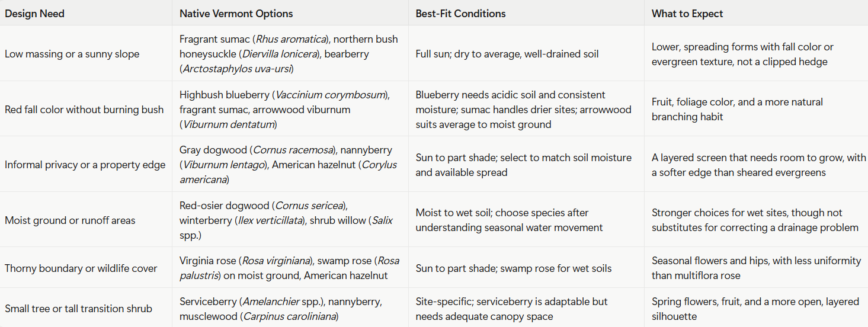Click the What to Expect header
This screenshot has width=868, height=327.
[x=756, y=13]
